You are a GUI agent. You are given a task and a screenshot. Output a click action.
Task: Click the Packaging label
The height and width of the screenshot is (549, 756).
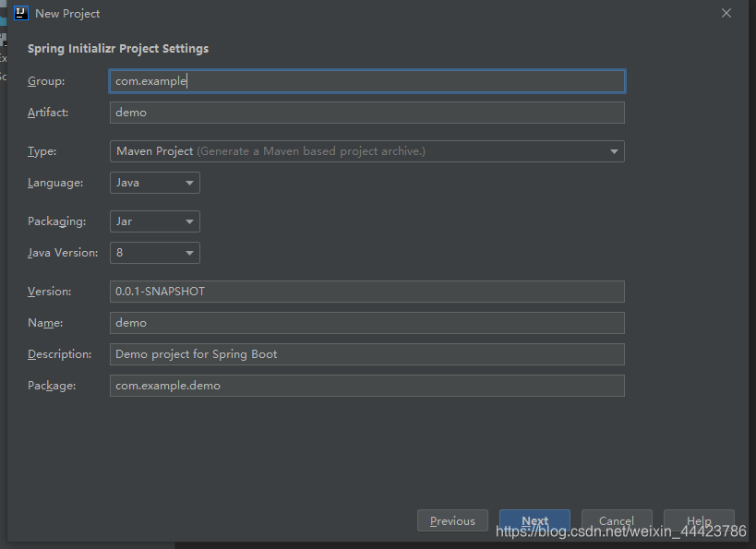pos(57,221)
